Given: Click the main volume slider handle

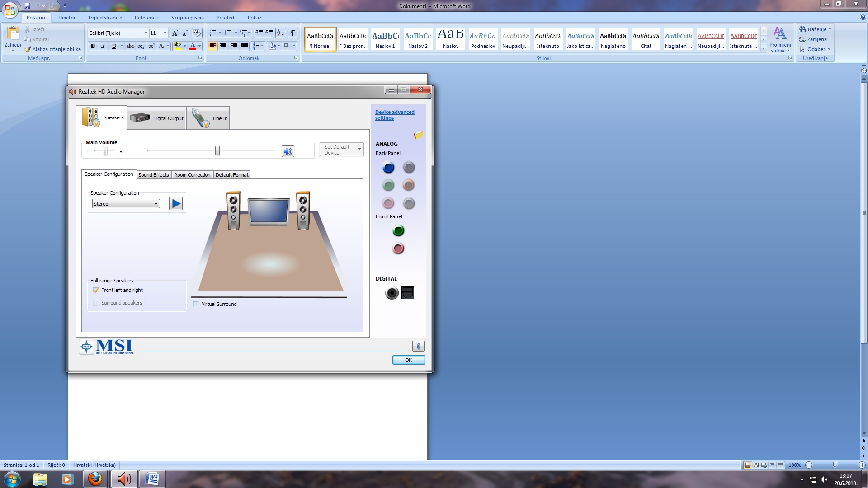Looking at the screenshot, I should 217,151.
